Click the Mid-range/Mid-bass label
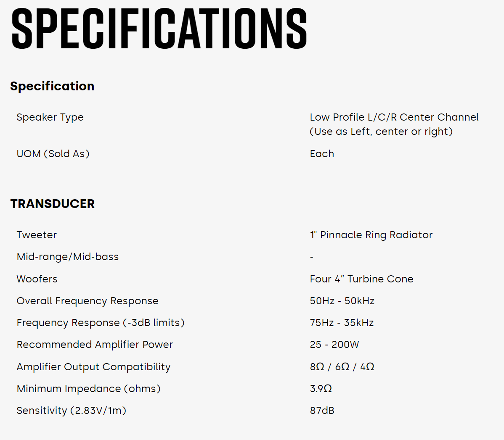 point(68,257)
